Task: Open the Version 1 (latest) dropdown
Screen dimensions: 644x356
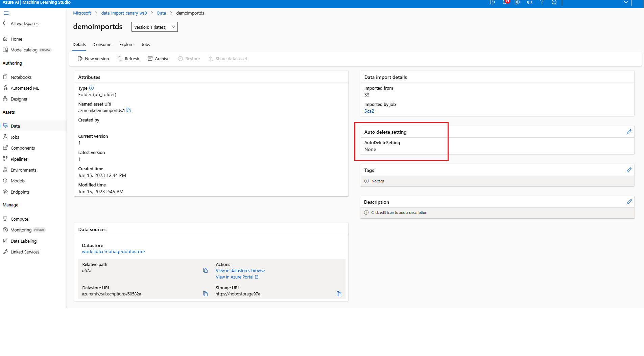Action: pyautogui.click(x=154, y=27)
